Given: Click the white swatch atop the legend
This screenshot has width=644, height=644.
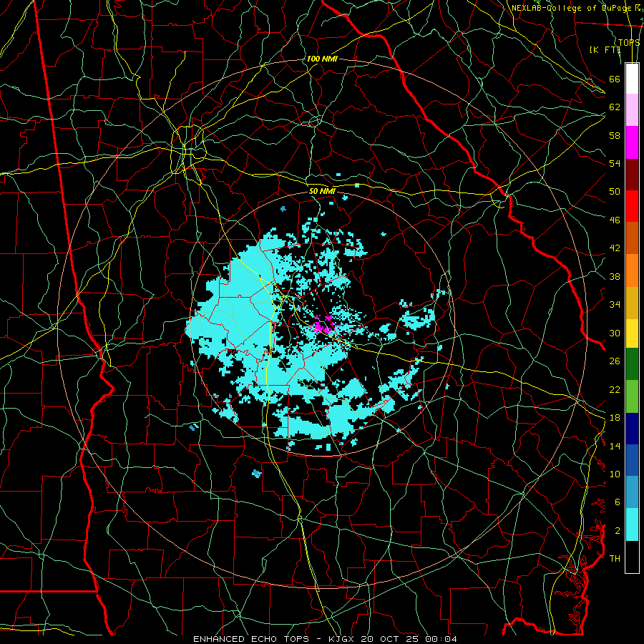Looking at the screenshot, I should pos(632,79).
